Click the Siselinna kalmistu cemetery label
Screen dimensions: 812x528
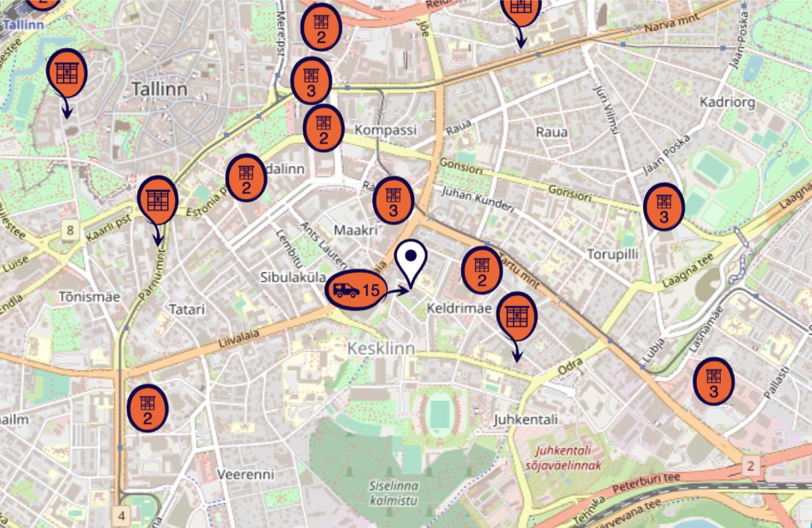pos(394,493)
